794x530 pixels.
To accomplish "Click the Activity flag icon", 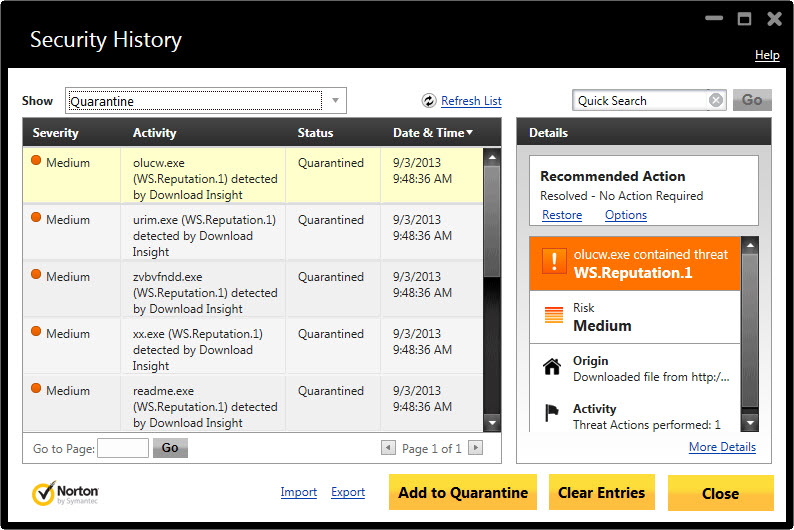I will 552,413.
